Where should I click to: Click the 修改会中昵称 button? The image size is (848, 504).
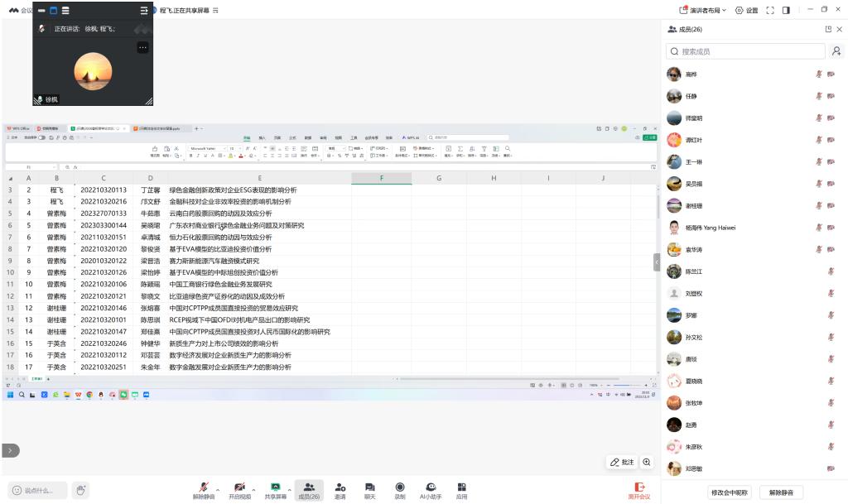[729, 492]
